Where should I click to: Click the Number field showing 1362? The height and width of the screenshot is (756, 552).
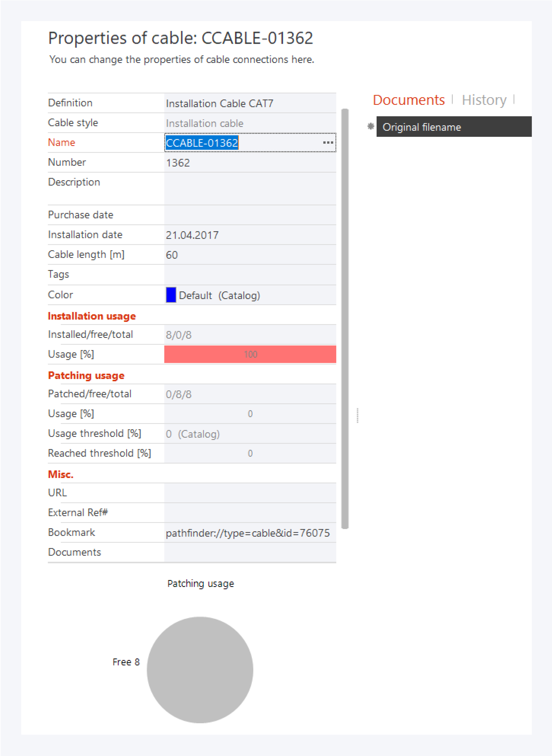250,163
